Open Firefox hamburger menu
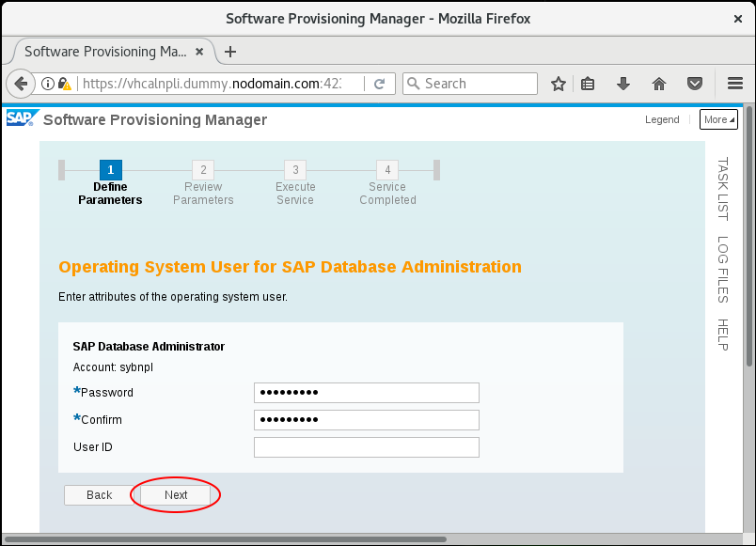This screenshot has width=756, height=546. 734,84
